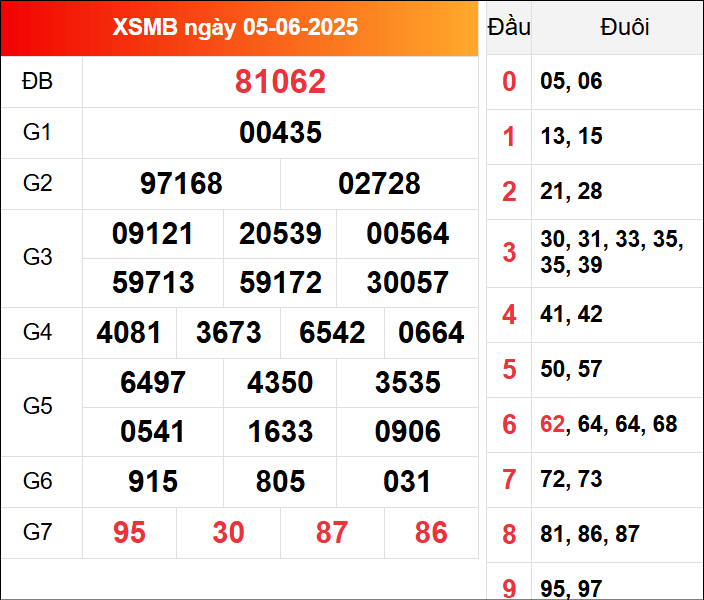Click head digit 7 in Đầu column

tap(509, 480)
